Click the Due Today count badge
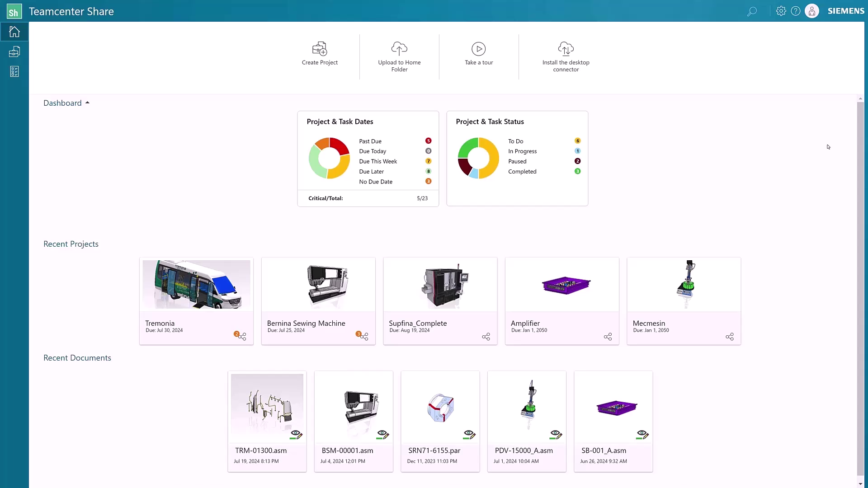Image resolution: width=868 pixels, height=488 pixels. 429,151
